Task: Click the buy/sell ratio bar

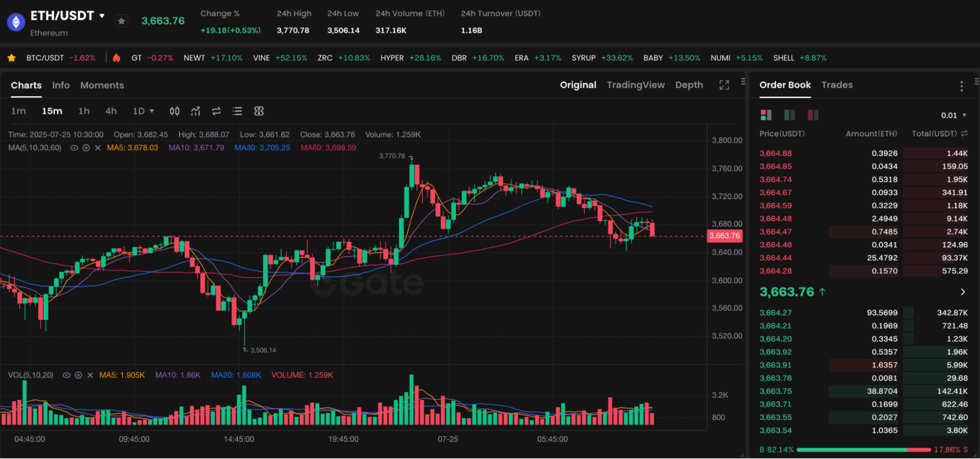Action: coord(864,450)
